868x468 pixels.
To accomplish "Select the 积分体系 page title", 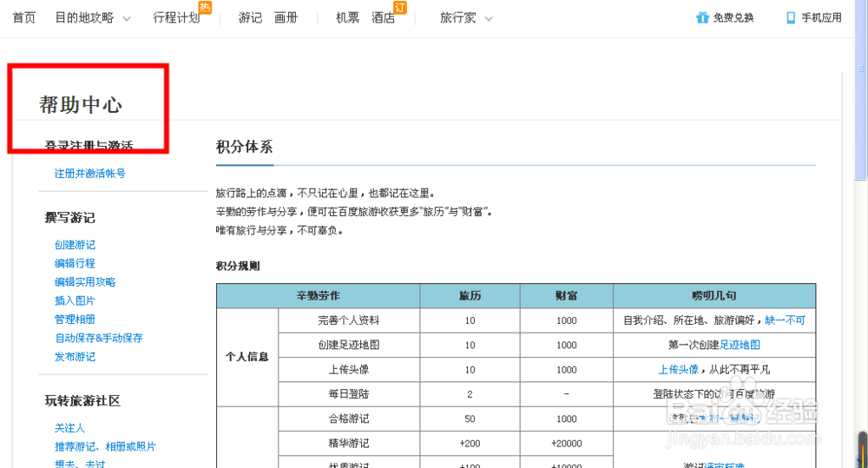I will [x=244, y=147].
